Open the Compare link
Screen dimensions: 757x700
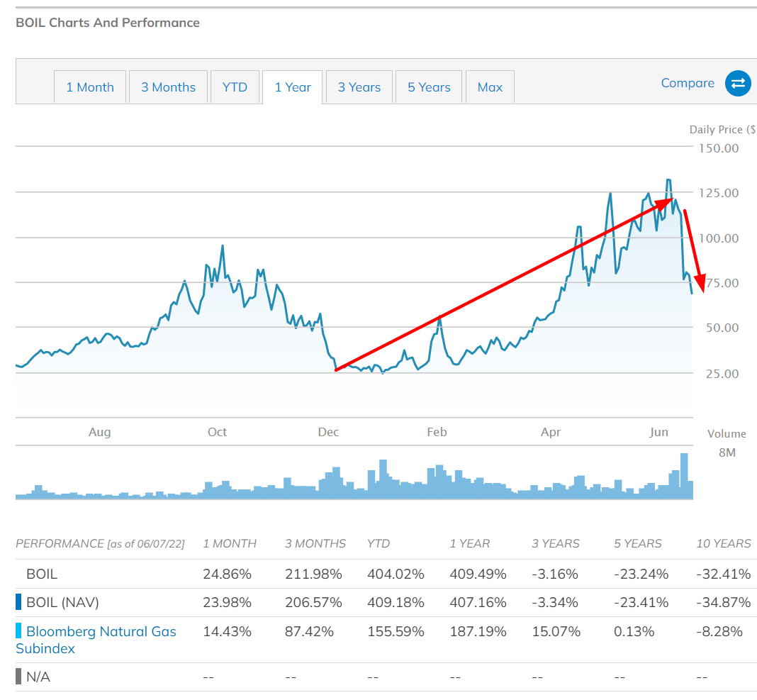(x=688, y=83)
